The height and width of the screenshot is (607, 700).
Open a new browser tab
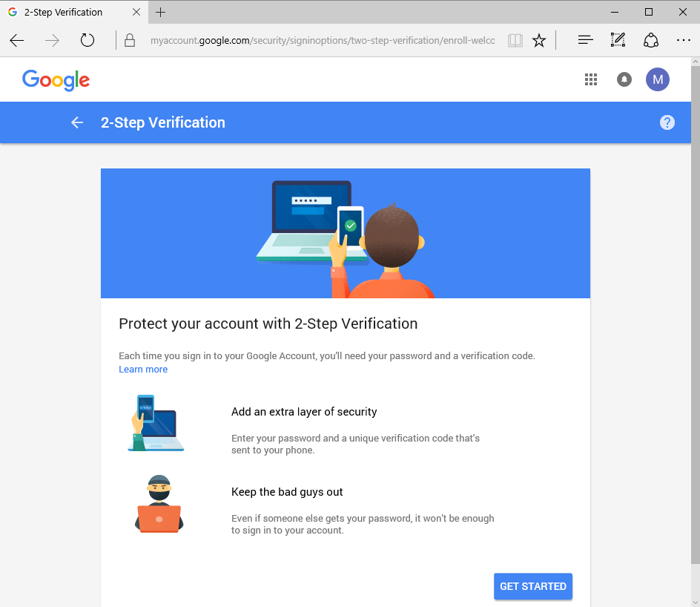pos(160,12)
